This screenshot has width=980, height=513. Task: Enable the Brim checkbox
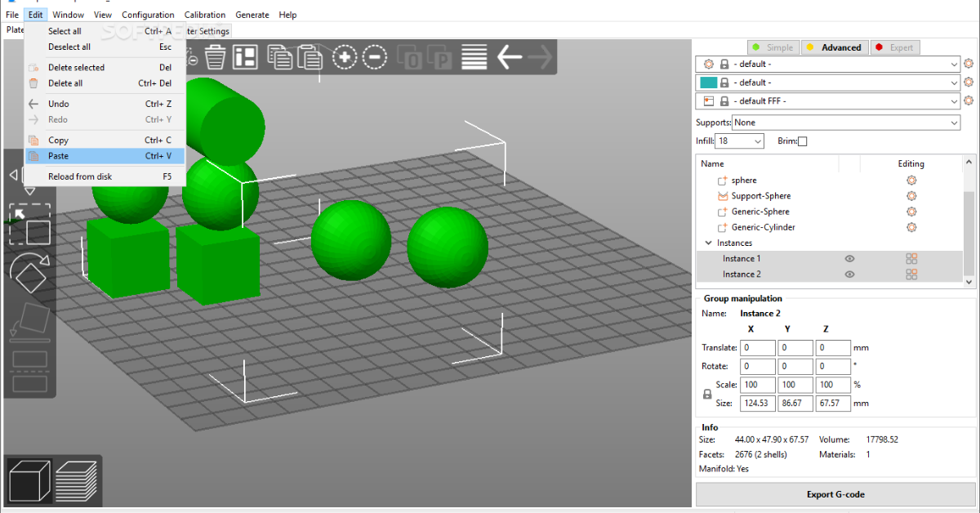[x=802, y=141]
